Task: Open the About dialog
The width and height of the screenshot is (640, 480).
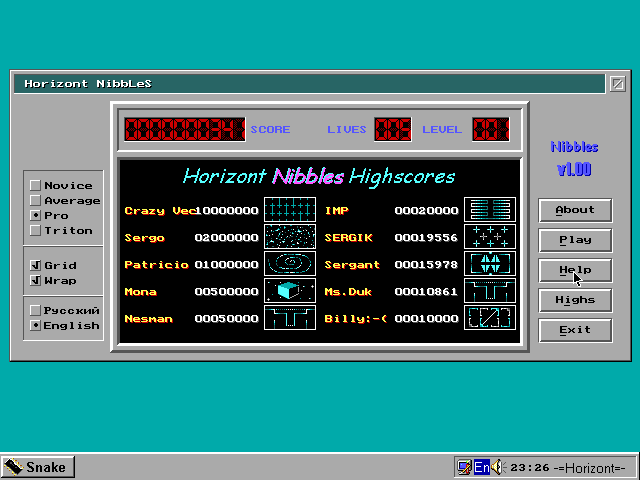Action: [x=575, y=210]
